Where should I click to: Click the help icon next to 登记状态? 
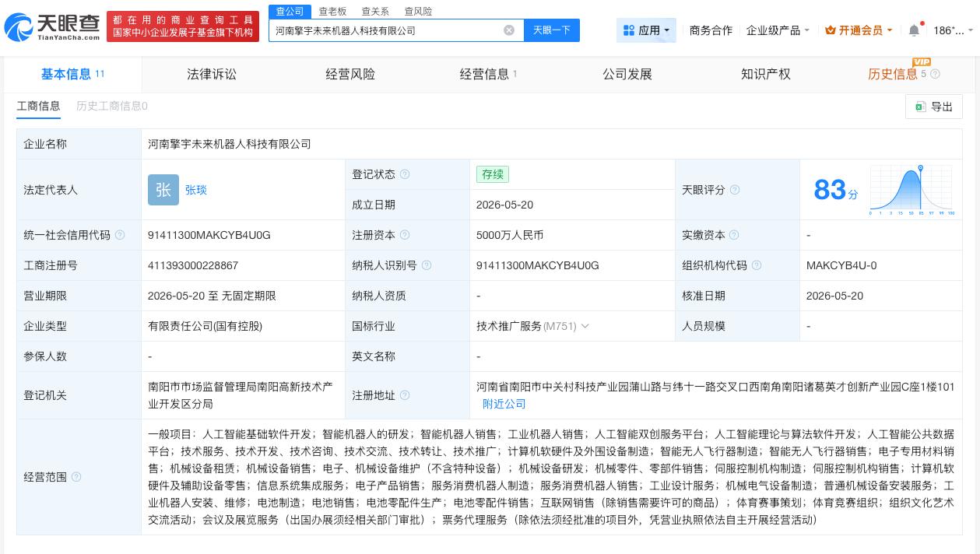point(405,174)
